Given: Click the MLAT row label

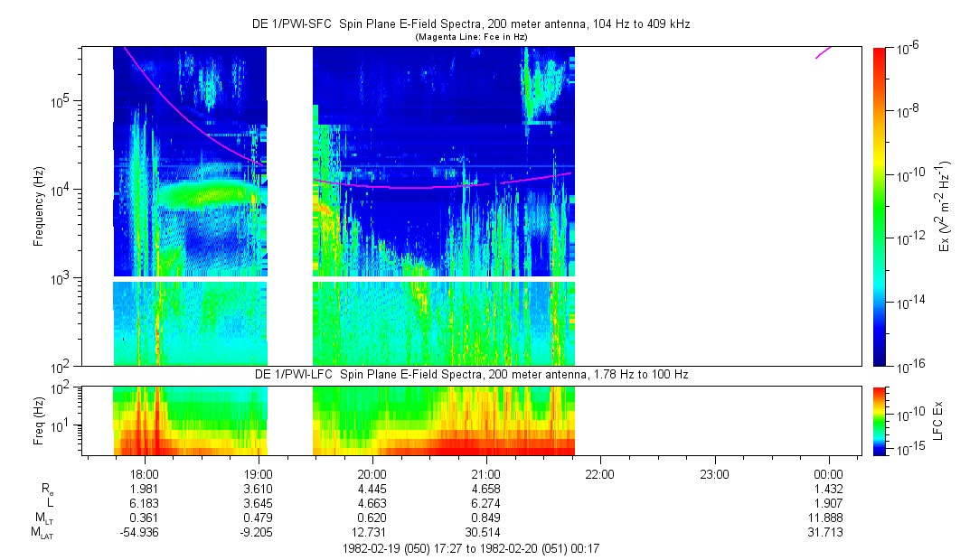Looking at the screenshot, I should pos(42,533).
